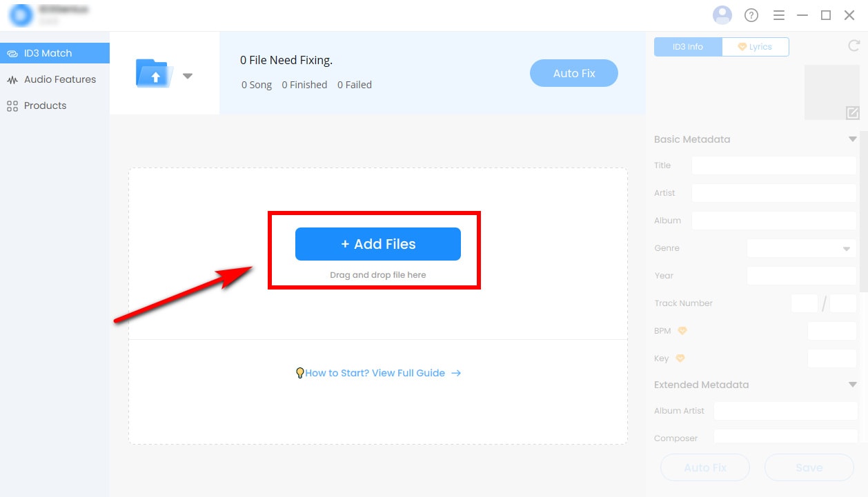The height and width of the screenshot is (497, 868).
Task: Open the user account avatar icon
Action: [722, 14]
